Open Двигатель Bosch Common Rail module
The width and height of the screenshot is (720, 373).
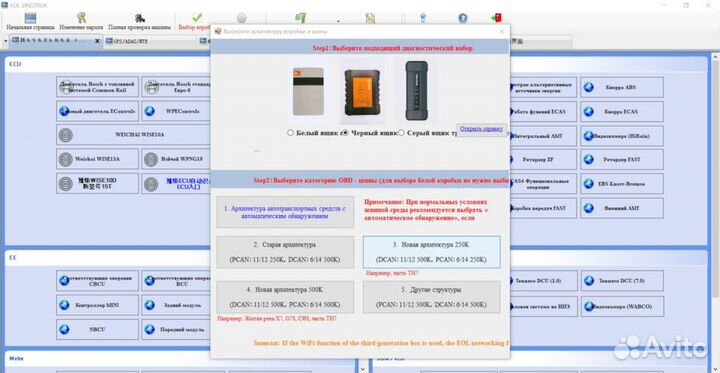click(97, 87)
